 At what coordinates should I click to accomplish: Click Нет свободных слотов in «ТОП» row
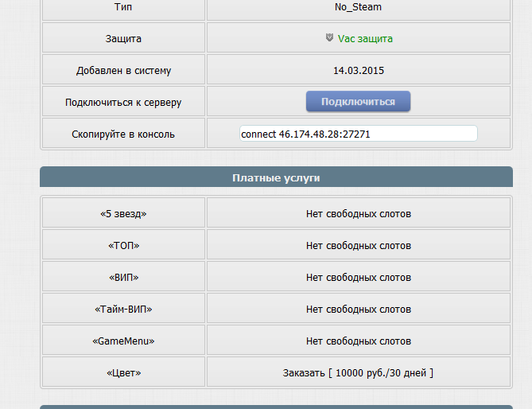359,246
